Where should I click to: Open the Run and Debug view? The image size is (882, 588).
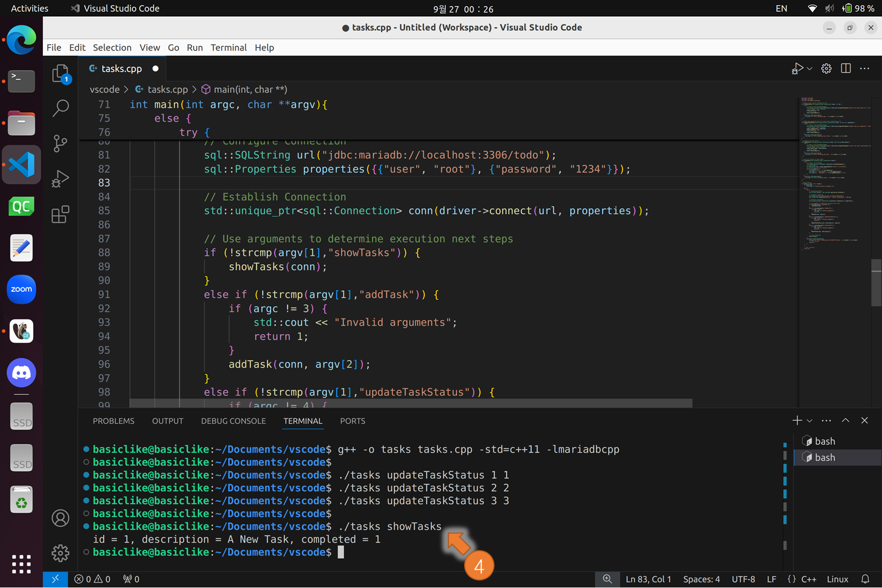click(x=60, y=179)
